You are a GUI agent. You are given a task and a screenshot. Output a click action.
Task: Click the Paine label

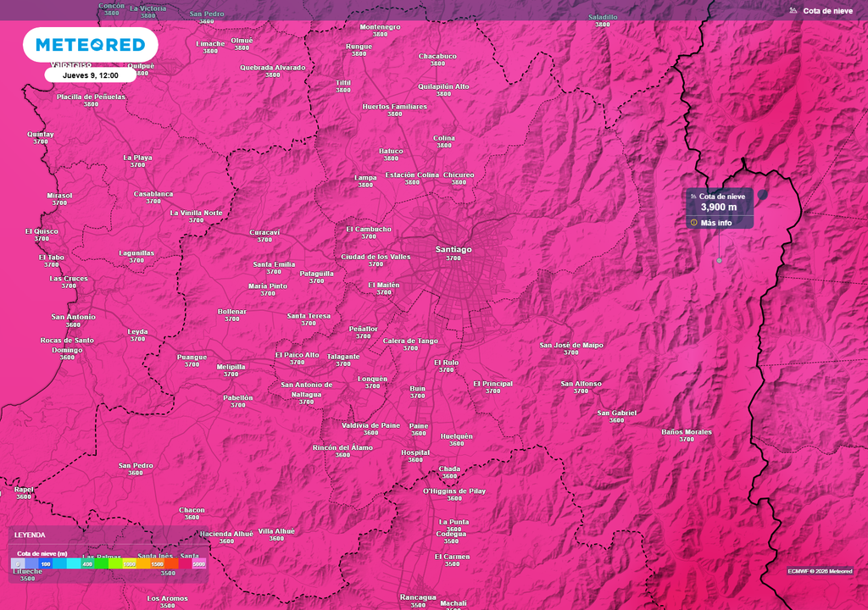419,426
